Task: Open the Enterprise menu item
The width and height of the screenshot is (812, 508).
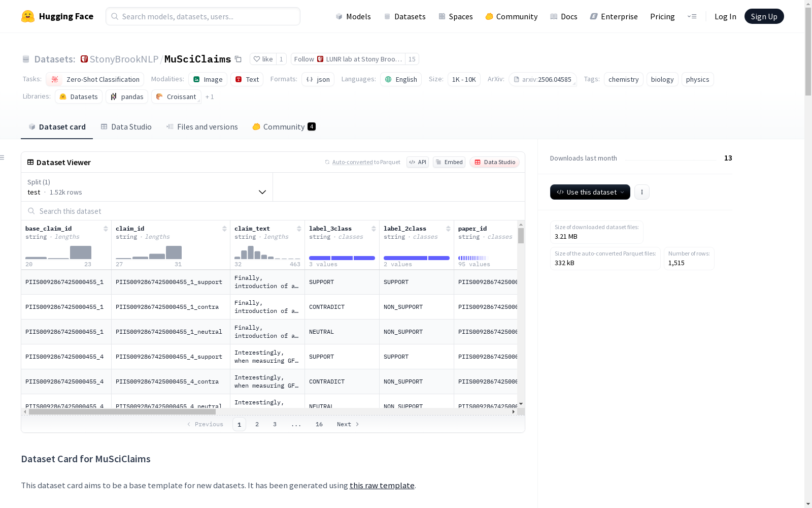Action: click(614, 16)
